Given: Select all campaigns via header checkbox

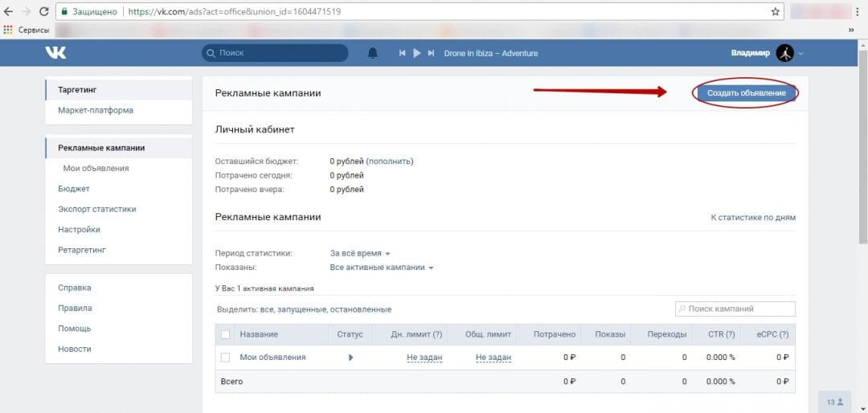Looking at the screenshot, I should click(x=225, y=334).
